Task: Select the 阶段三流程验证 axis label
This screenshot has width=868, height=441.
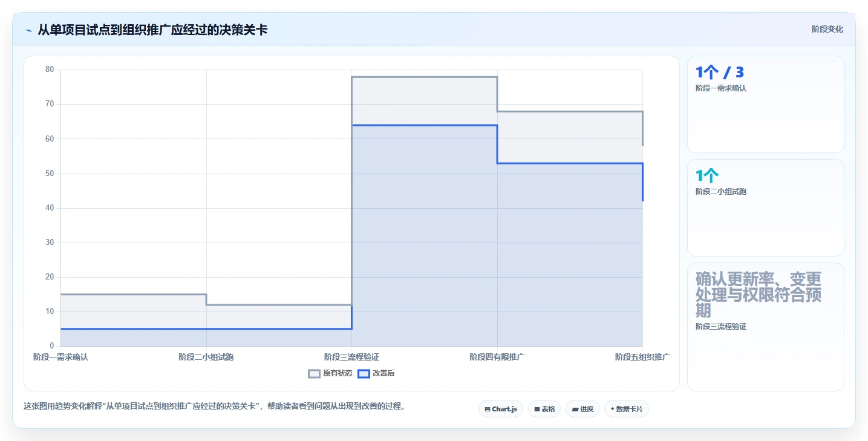Action: 351,357
